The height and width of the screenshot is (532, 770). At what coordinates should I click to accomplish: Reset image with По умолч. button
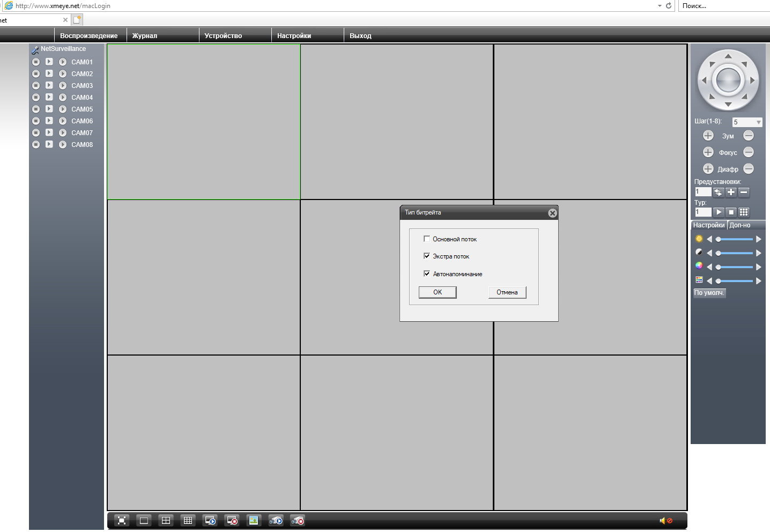pos(709,293)
